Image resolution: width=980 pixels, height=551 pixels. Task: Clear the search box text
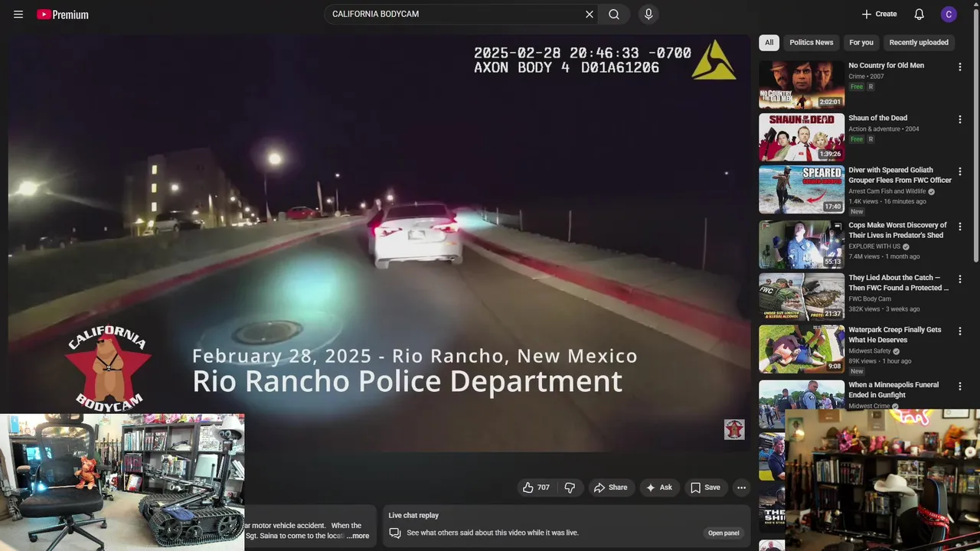(590, 15)
